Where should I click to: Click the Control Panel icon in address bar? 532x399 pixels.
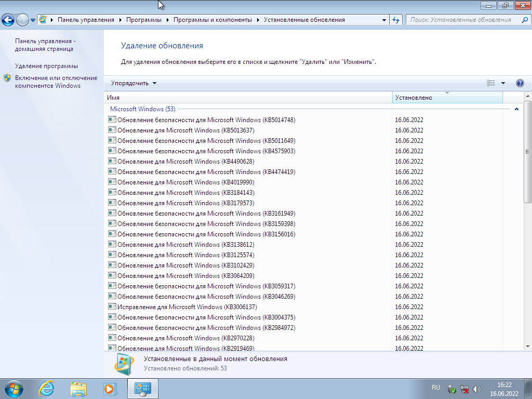(43, 19)
